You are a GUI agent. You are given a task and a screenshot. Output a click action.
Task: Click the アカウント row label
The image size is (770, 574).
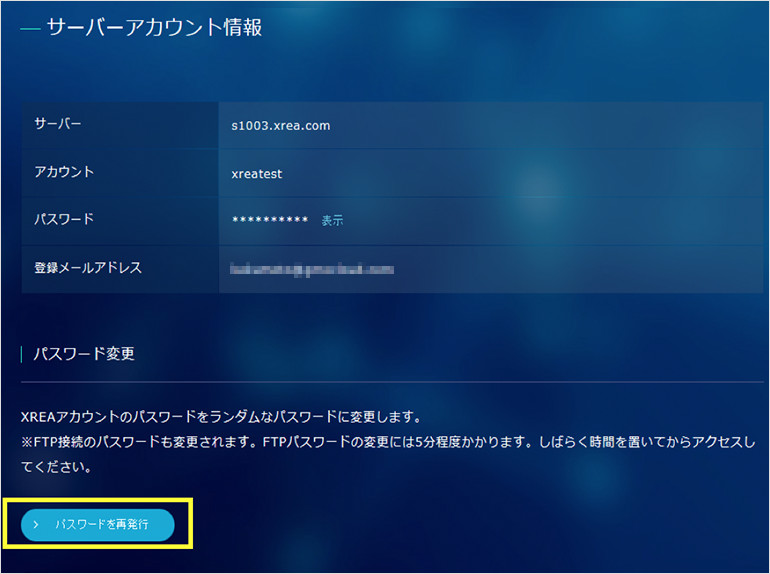pos(64,172)
